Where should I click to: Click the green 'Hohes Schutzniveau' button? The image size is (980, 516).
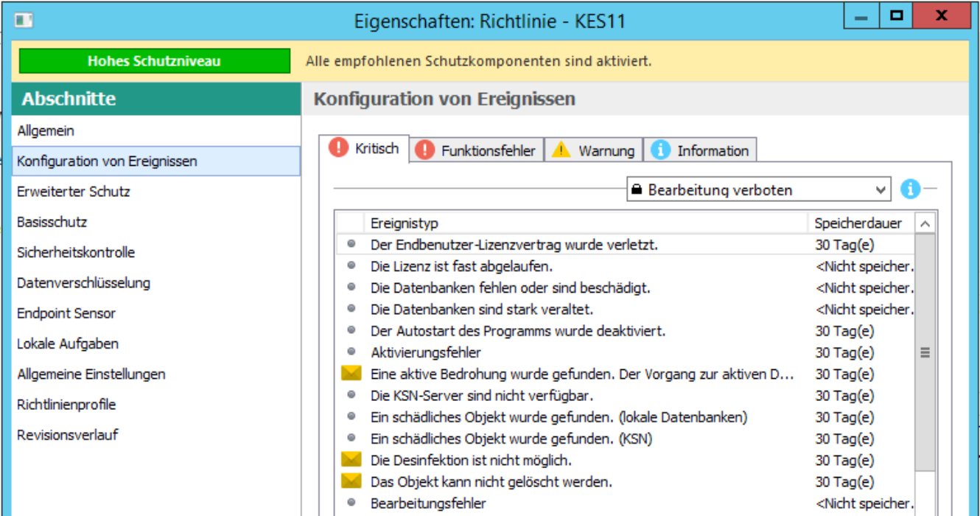click(154, 61)
